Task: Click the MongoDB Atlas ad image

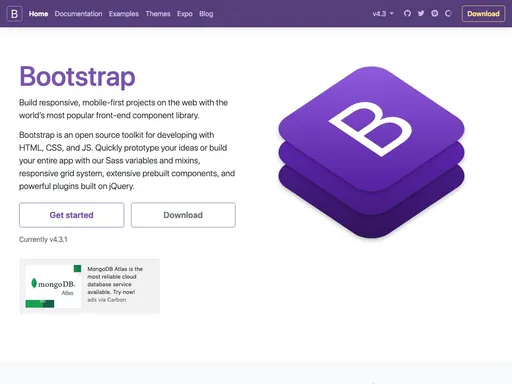Action: [x=53, y=286]
